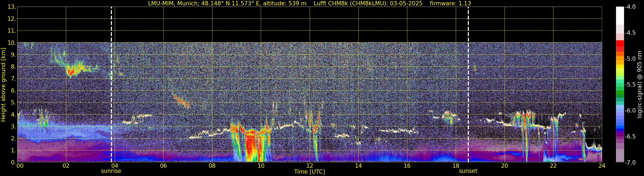Click the '04' tick on the time axis
This screenshot has height=176, width=644.
(114, 166)
